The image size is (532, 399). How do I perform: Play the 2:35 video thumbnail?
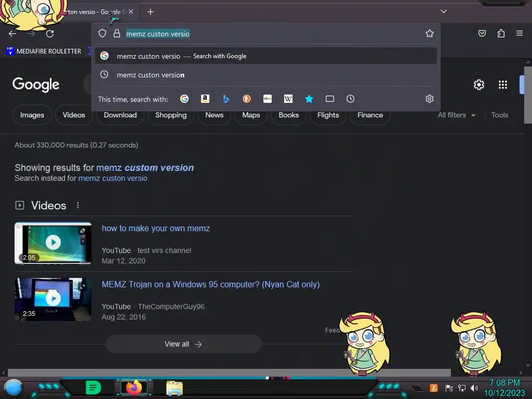tap(53, 299)
